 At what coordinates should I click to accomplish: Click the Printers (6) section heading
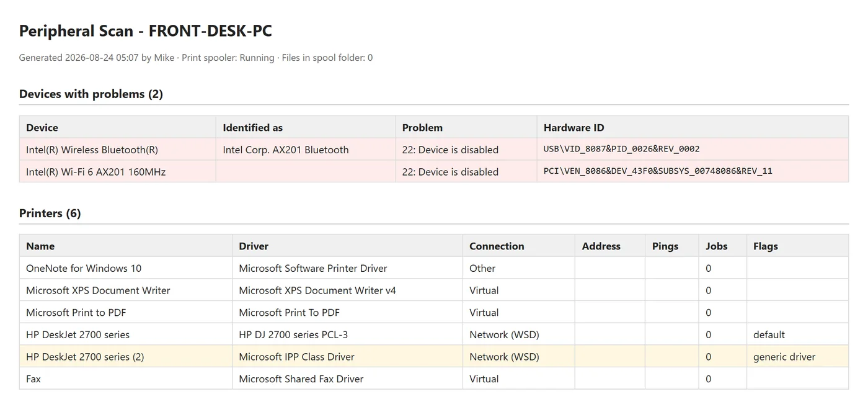[50, 213]
